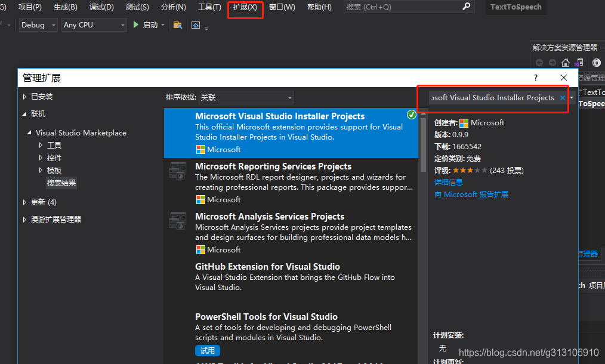The width and height of the screenshot is (605, 364).
Task: Click the Live Visual Tree toolbar icon
Action: coord(196,25)
